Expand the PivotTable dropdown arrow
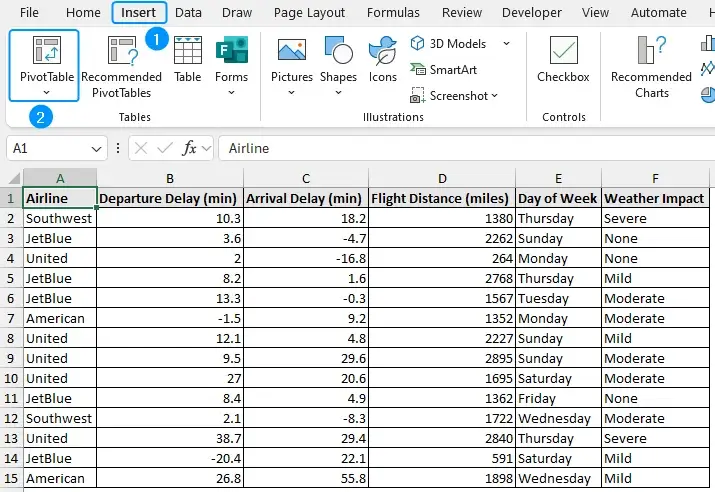 [46, 93]
